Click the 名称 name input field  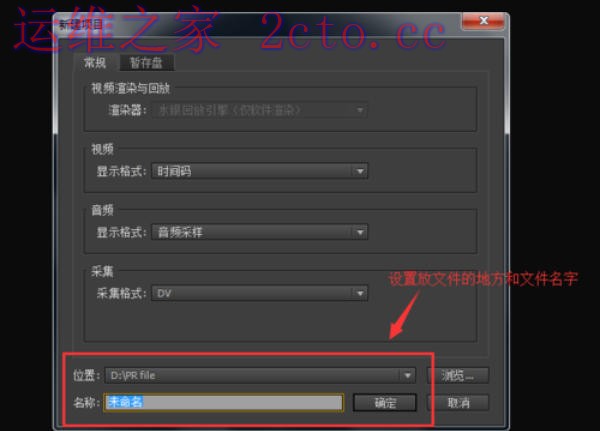pos(224,402)
